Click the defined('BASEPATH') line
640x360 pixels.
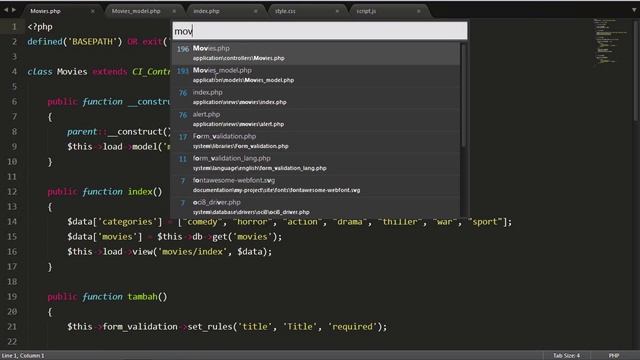point(98,42)
